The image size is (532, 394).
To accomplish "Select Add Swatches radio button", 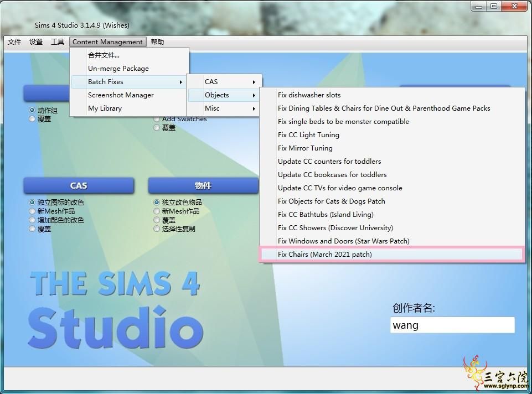I will [x=157, y=119].
